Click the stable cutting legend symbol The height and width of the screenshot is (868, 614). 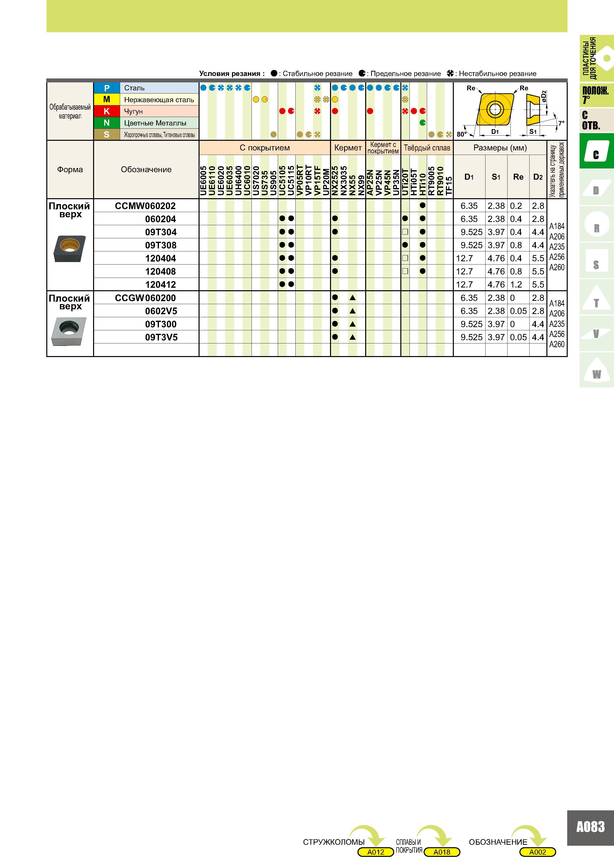[x=274, y=73]
